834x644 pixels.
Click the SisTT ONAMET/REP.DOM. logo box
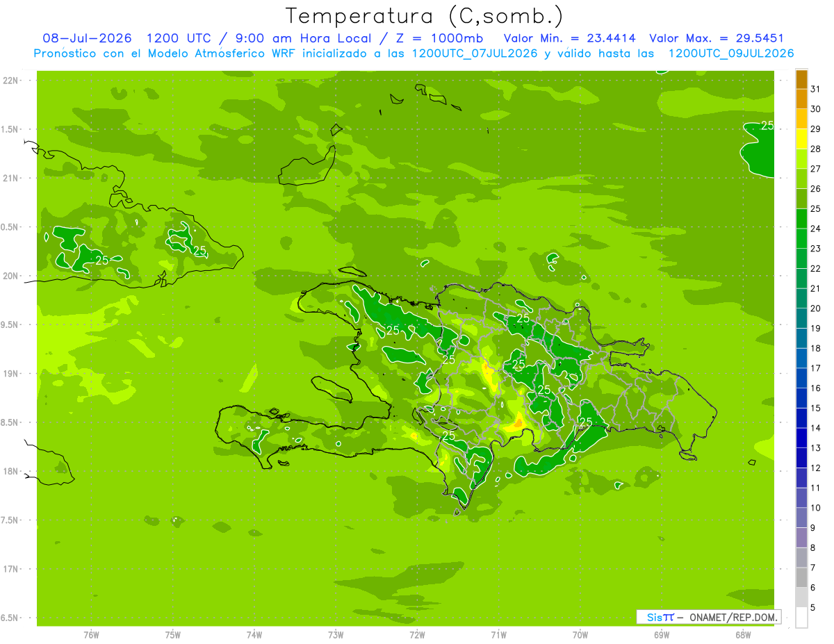pos(708,617)
